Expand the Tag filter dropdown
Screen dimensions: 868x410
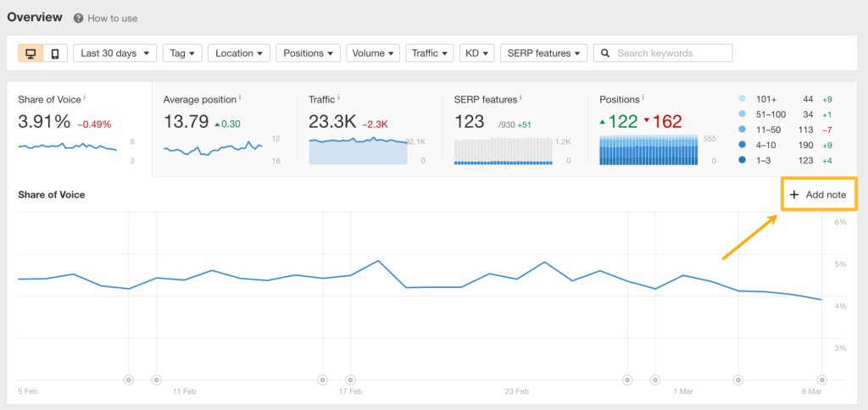[182, 53]
